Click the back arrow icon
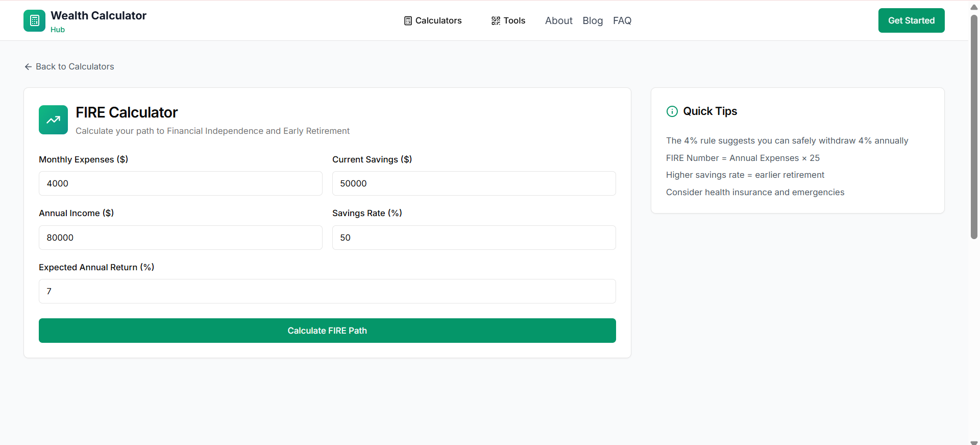Viewport: 980px width, 445px height. click(x=28, y=67)
